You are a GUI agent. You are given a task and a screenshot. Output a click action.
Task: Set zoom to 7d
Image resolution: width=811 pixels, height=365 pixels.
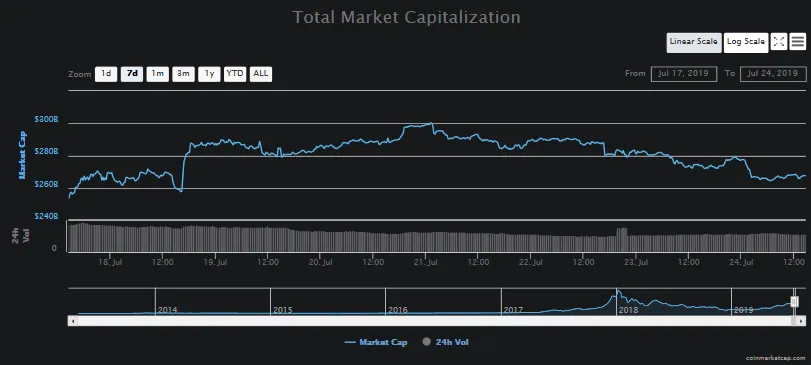click(x=132, y=74)
